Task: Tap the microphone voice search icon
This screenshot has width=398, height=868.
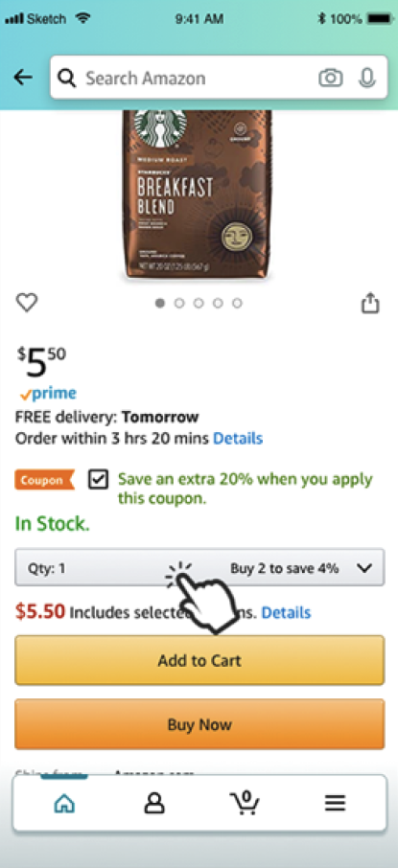Action: tap(366, 78)
